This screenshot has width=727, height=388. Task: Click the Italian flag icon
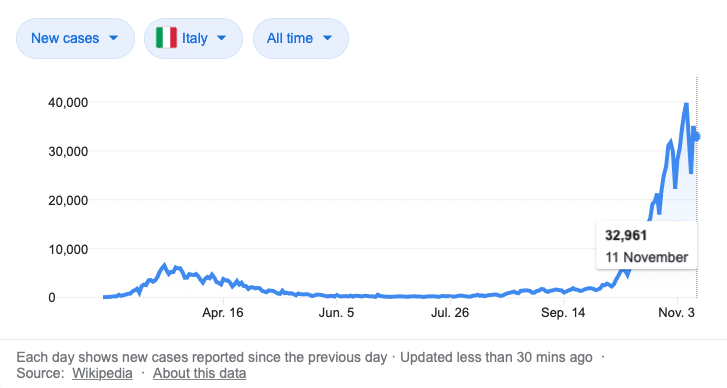click(x=166, y=38)
